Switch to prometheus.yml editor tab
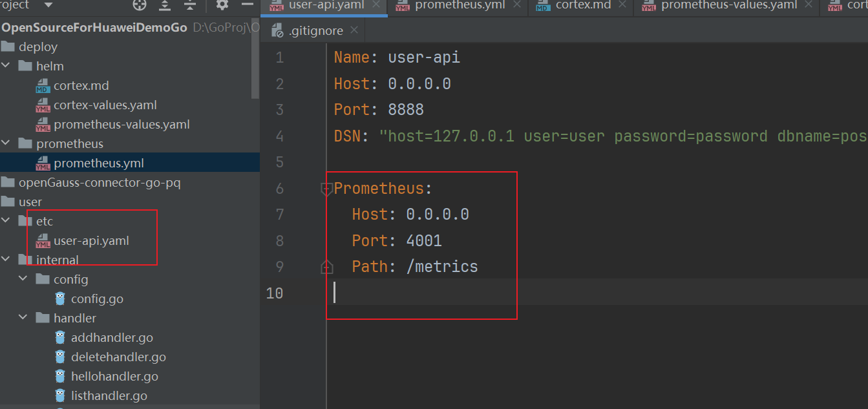 click(x=451, y=6)
